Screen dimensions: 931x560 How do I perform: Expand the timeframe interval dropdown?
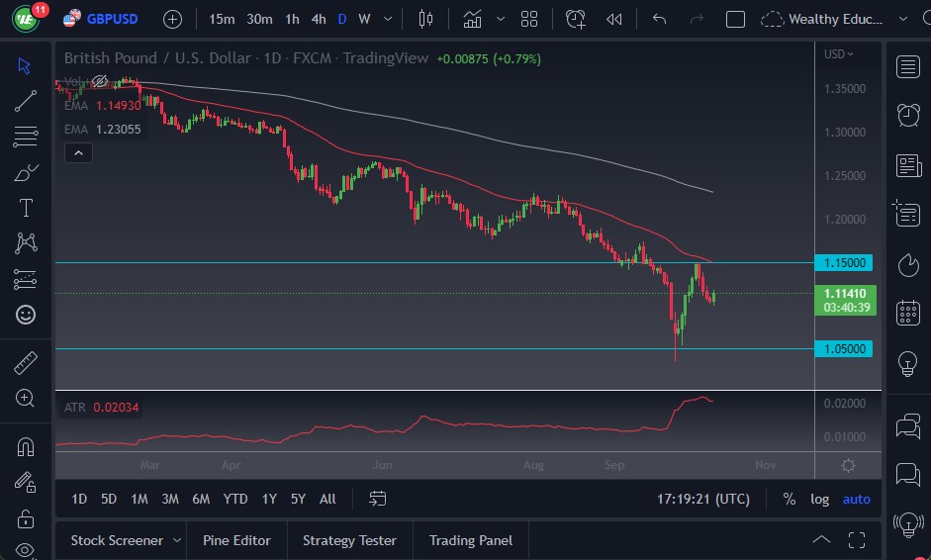point(387,19)
